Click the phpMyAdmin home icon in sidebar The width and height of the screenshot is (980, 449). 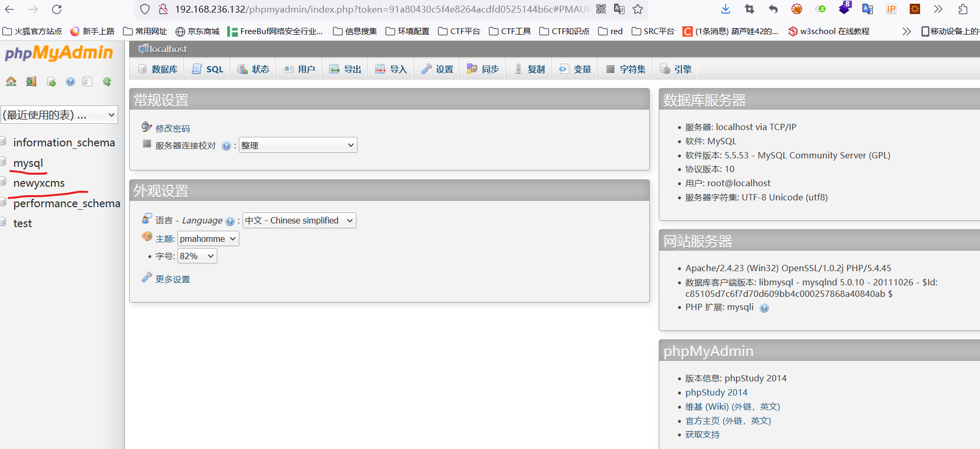coord(11,81)
